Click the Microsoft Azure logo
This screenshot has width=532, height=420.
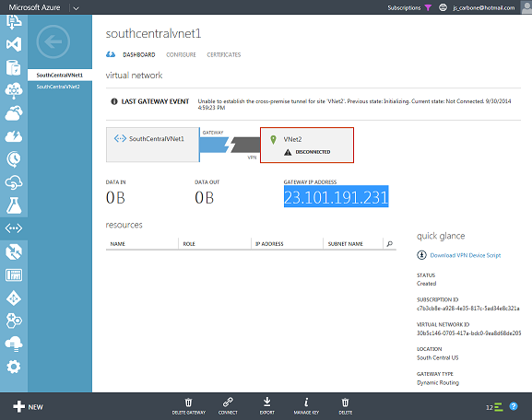35,7
